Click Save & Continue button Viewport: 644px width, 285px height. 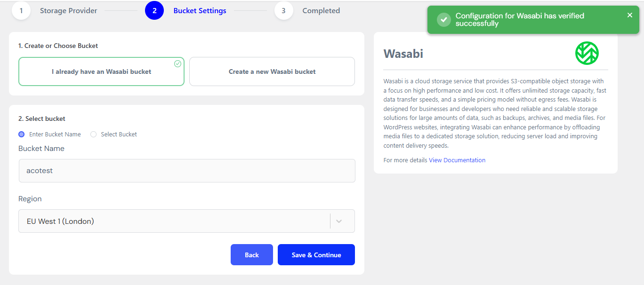pos(316,254)
